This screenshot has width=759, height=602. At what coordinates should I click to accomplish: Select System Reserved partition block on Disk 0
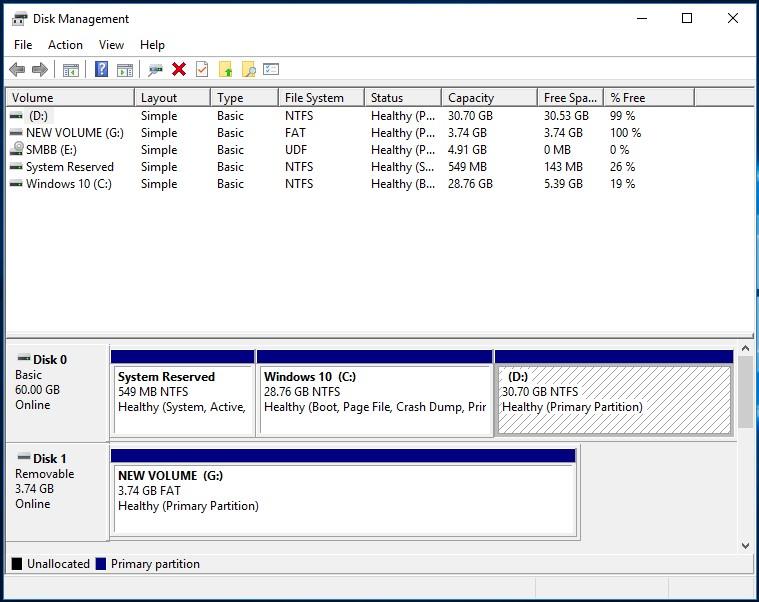182,393
